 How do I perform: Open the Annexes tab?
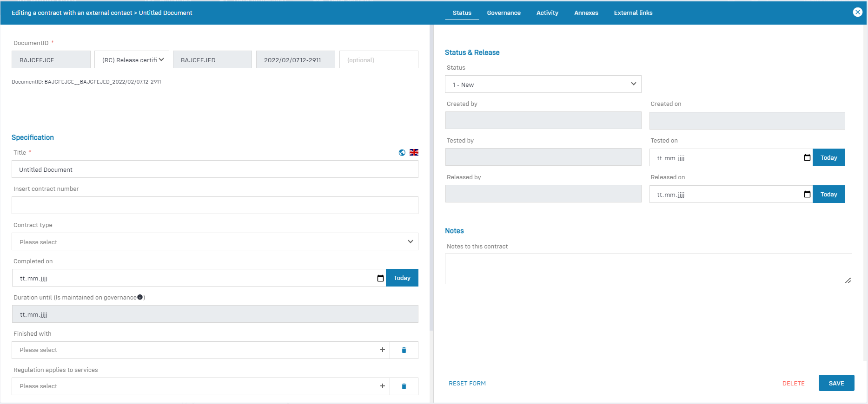586,13
